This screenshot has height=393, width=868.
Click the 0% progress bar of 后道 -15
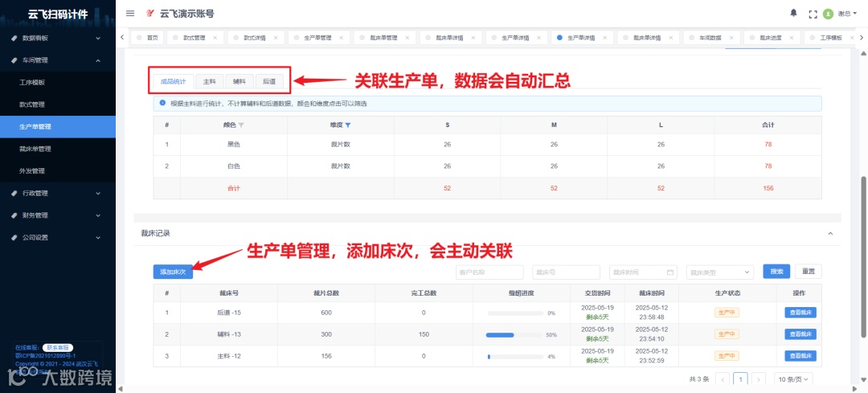[514, 313]
